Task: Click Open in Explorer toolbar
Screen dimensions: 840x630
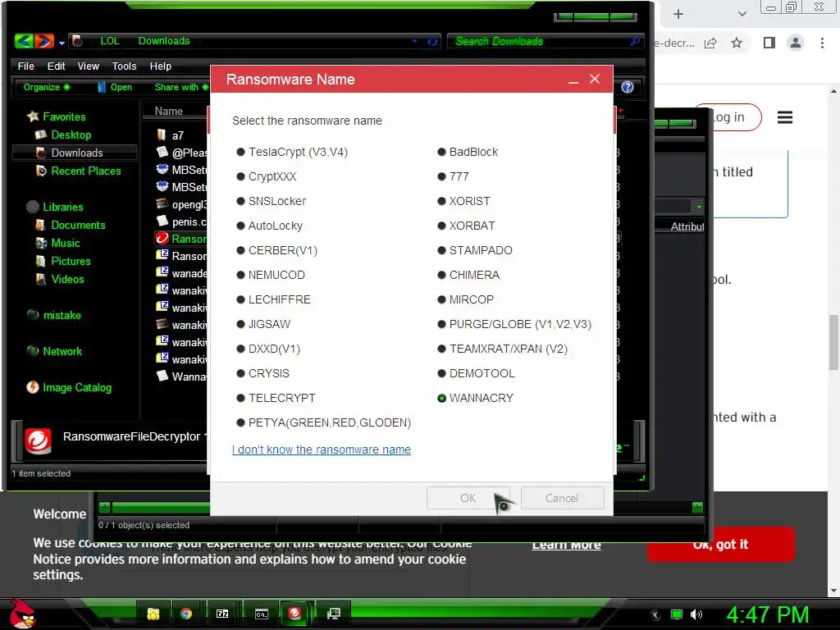Action: [115, 87]
